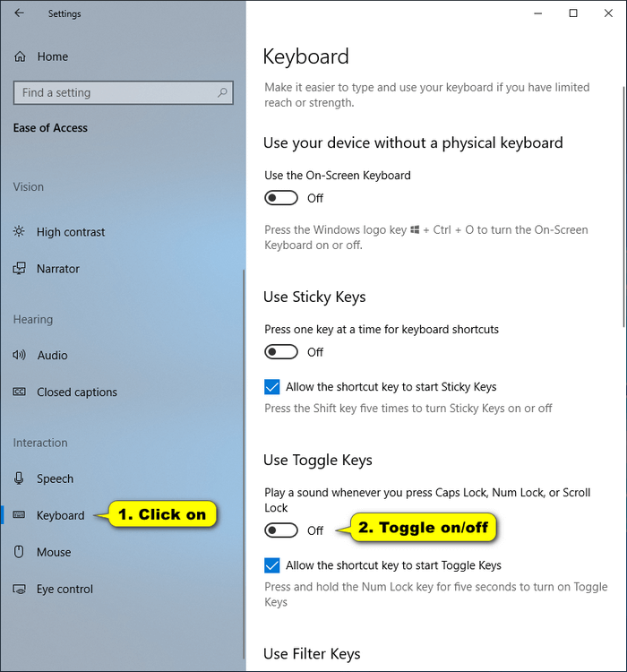Turn on Sticky Keys toggle
The width and height of the screenshot is (627, 672).
point(281,352)
